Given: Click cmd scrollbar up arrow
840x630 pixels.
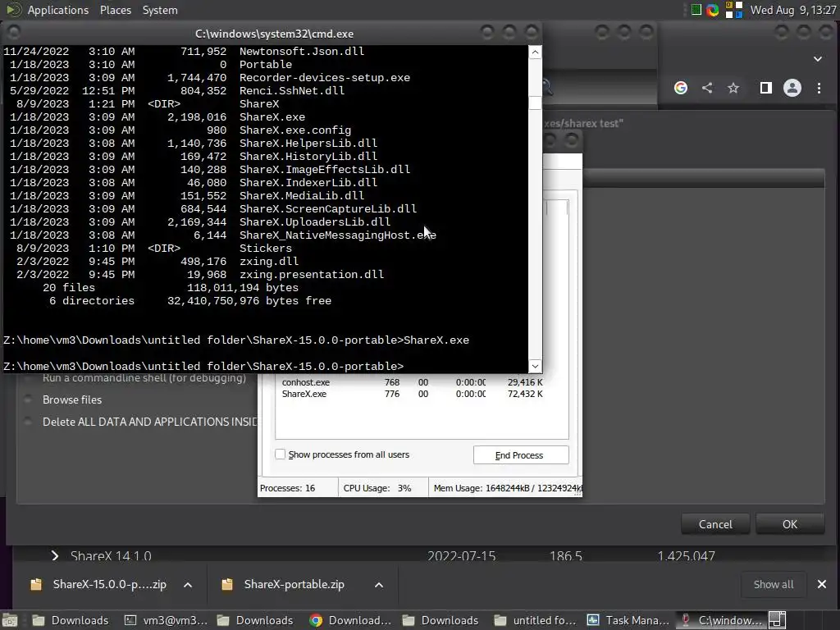Looking at the screenshot, I should click(535, 52).
